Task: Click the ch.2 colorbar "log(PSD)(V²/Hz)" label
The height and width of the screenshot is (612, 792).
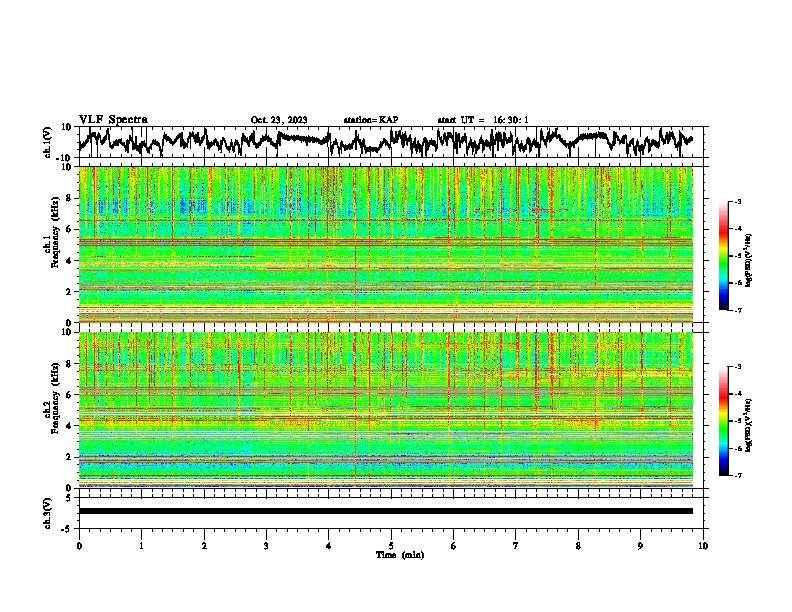Action: pyautogui.click(x=749, y=425)
